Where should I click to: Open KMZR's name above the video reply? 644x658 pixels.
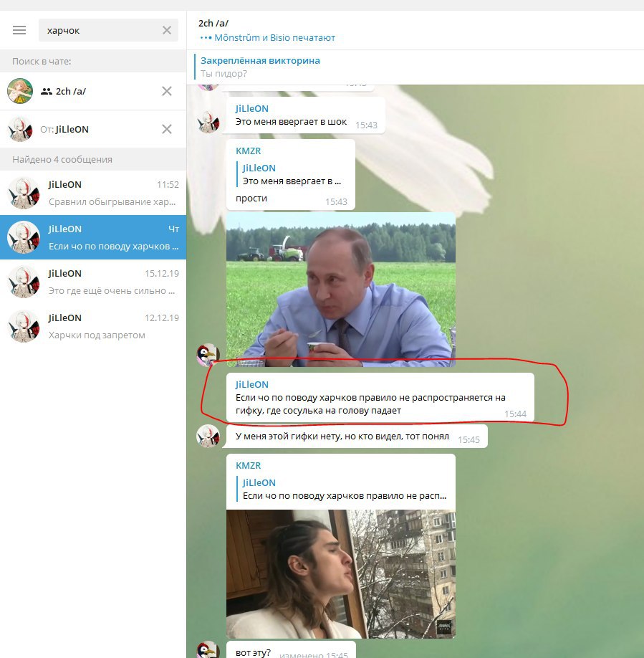tap(248, 466)
